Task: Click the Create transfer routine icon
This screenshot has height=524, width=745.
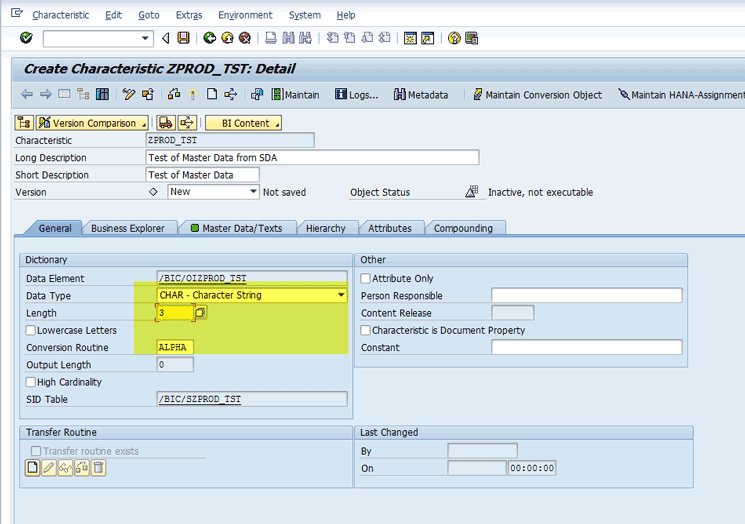Action: tap(34, 468)
